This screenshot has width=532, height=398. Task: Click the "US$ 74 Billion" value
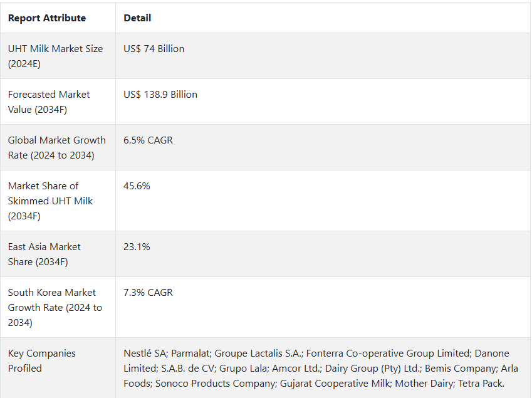tap(154, 48)
